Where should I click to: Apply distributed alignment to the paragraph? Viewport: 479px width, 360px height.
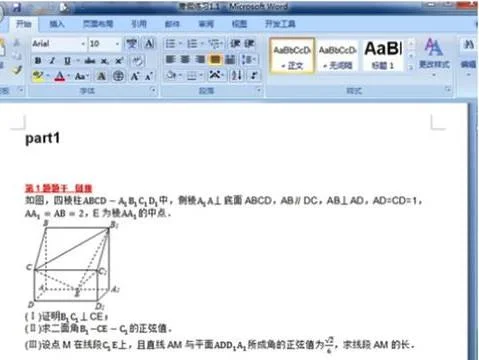point(230,60)
